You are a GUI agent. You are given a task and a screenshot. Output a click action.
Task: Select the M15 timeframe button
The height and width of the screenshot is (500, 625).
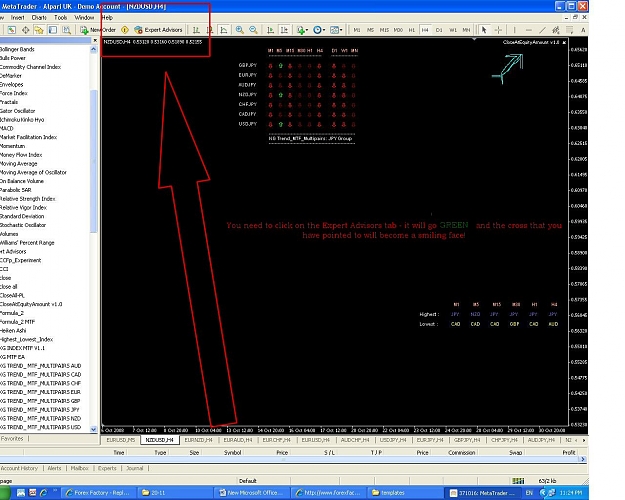(x=384, y=30)
